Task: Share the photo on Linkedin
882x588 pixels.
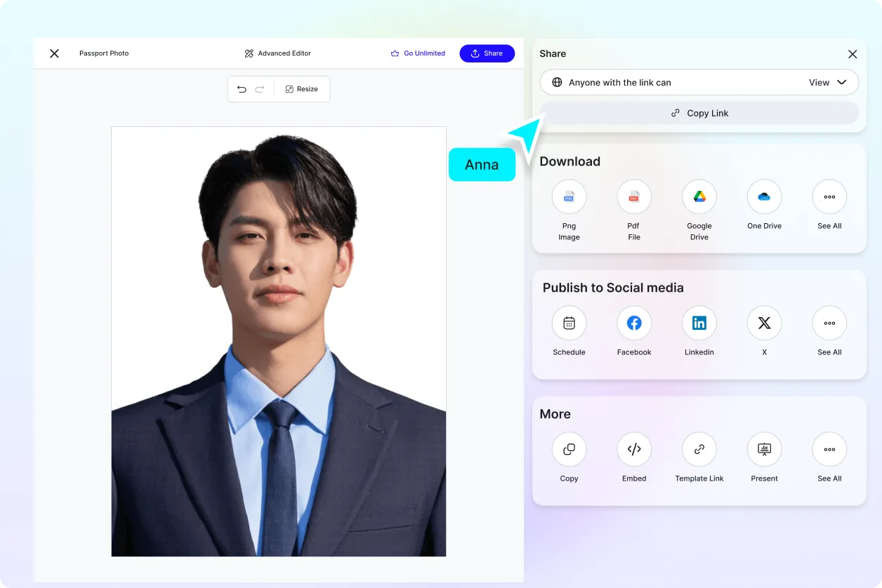Action: tap(699, 323)
